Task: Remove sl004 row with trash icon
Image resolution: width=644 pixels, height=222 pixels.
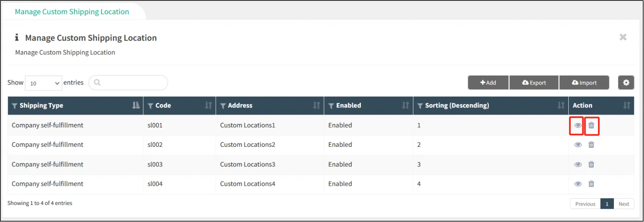Action: (x=591, y=184)
